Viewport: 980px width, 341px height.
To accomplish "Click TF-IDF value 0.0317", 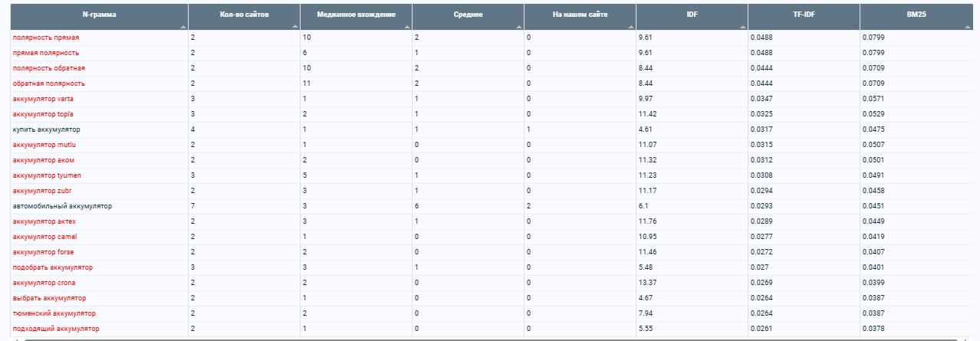I will point(761,130).
